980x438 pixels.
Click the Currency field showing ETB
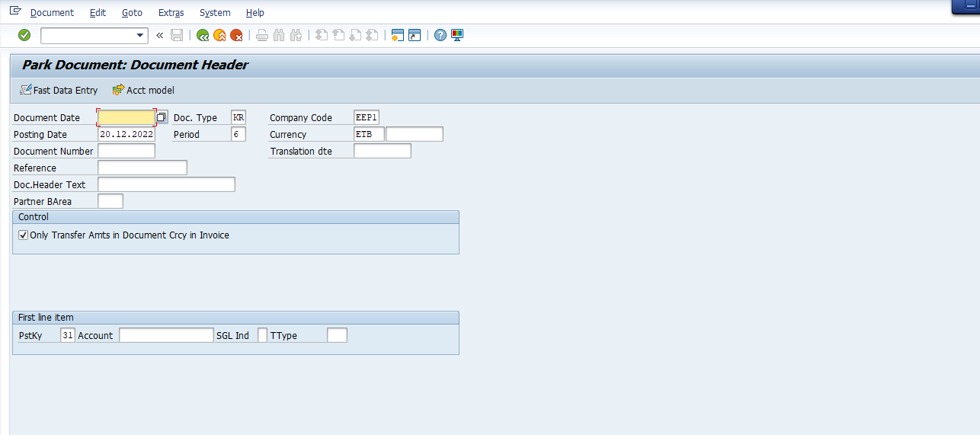(369, 134)
